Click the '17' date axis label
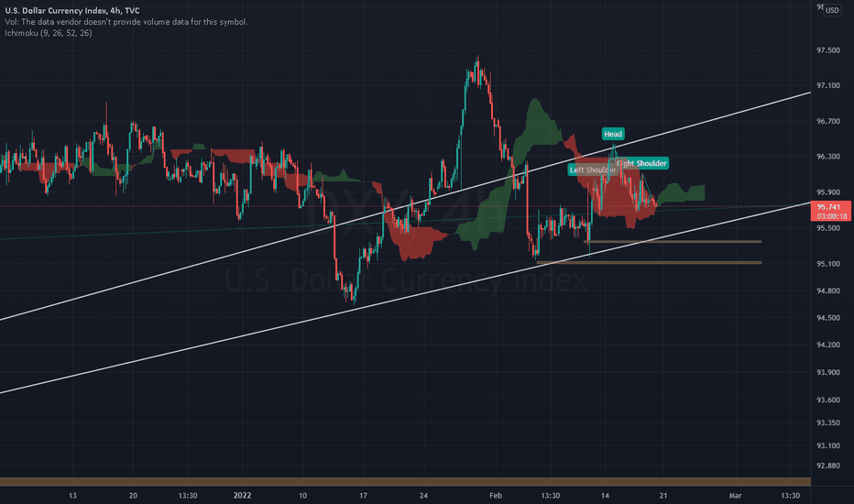The width and height of the screenshot is (854, 504). point(363,495)
